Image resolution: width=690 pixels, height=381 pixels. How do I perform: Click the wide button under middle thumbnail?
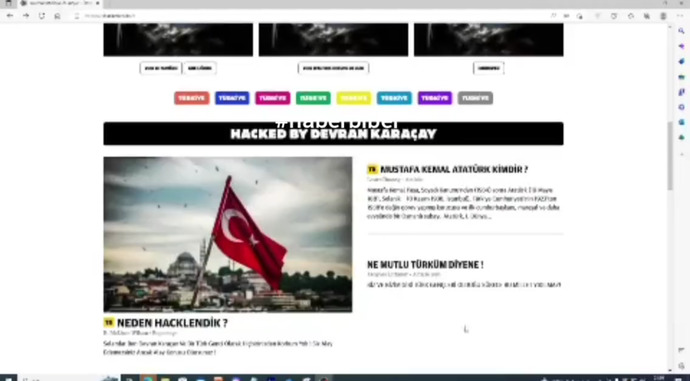tap(333, 68)
